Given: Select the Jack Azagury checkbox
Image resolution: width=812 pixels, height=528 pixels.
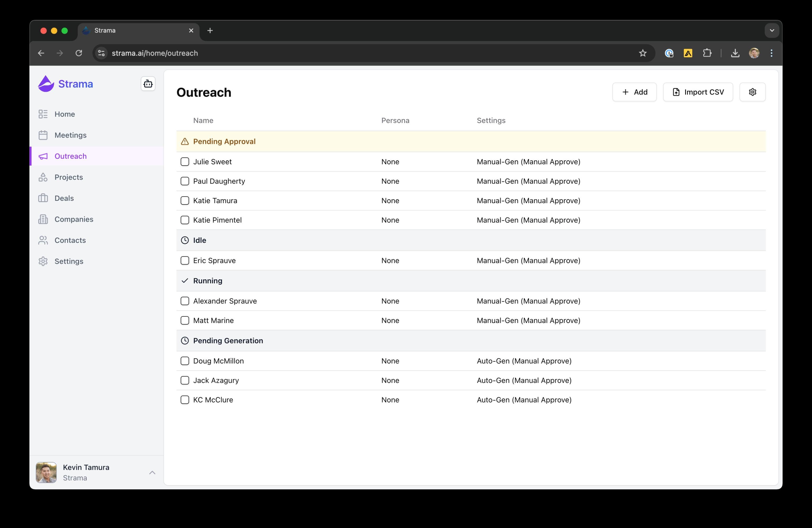Looking at the screenshot, I should (184, 380).
